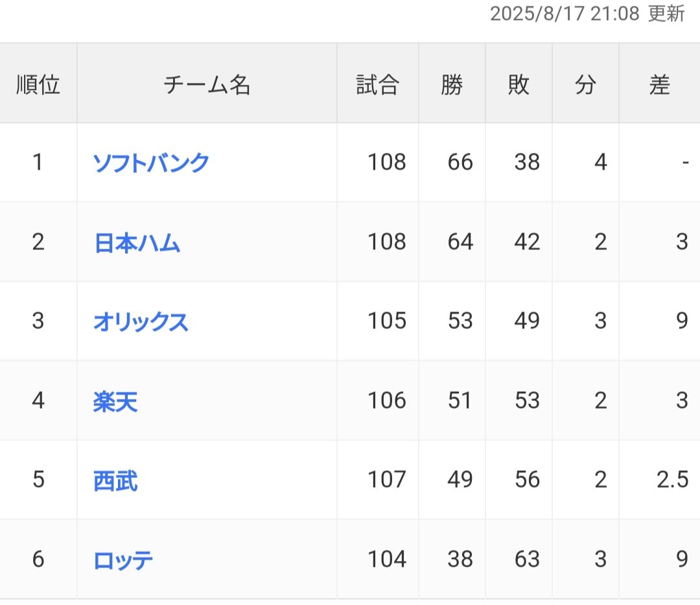Click ソフトバンク's 66 wins cell
Screen dimensions: 700x605
pyautogui.click(x=460, y=162)
